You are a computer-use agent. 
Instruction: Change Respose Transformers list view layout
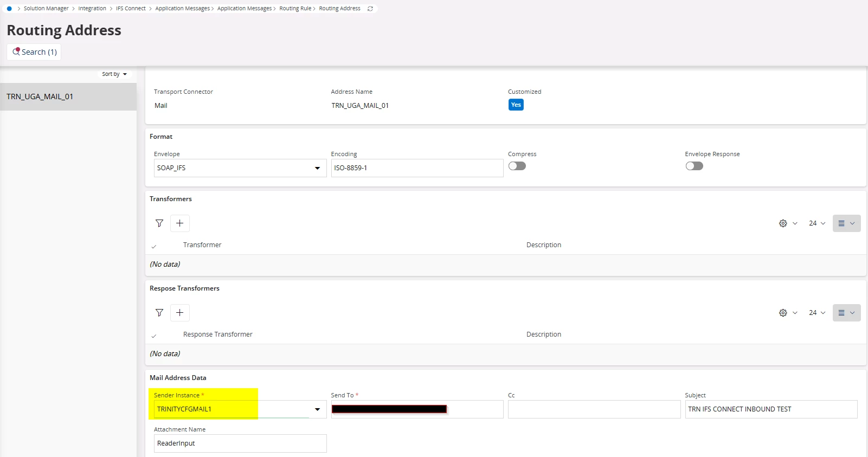(x=846, y=313)
